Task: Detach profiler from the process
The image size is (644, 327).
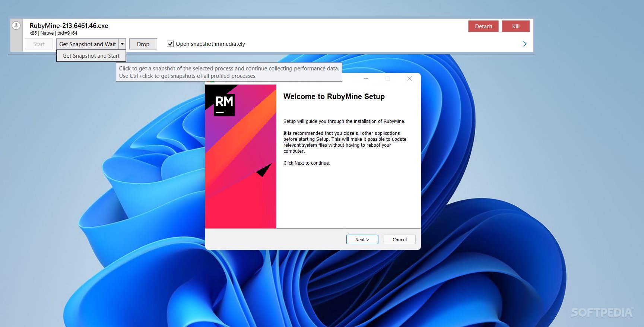Action: pyautogui.click(x=483, y=26)
